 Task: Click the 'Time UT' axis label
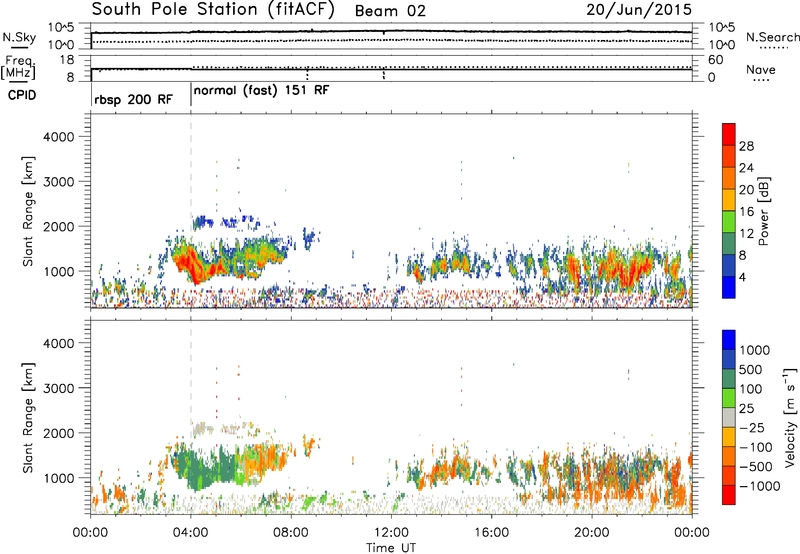coord(391,548)
